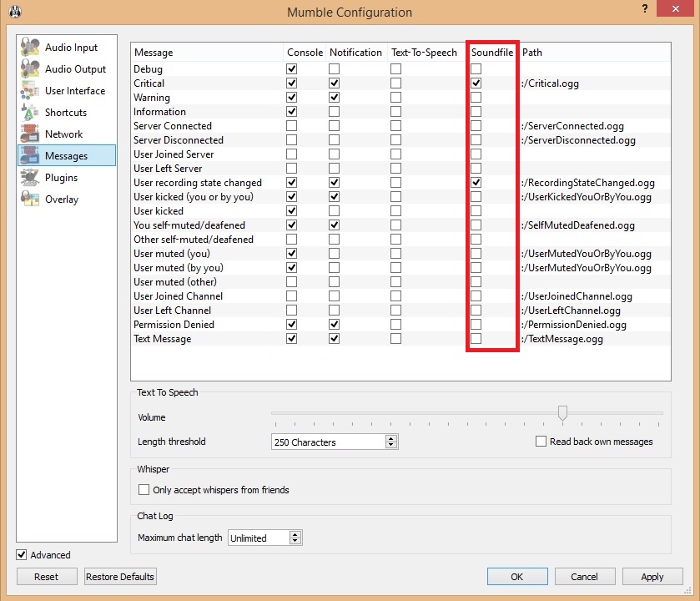Image resolution: width=700 pixels, height=601 pixels.
Task: Disable Console for Debug messages
Action: coord(291,68)
